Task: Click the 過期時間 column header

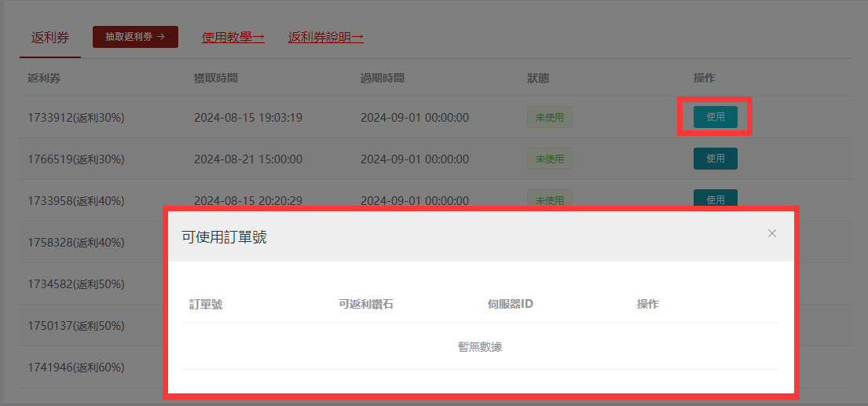Action: [383, 78]
